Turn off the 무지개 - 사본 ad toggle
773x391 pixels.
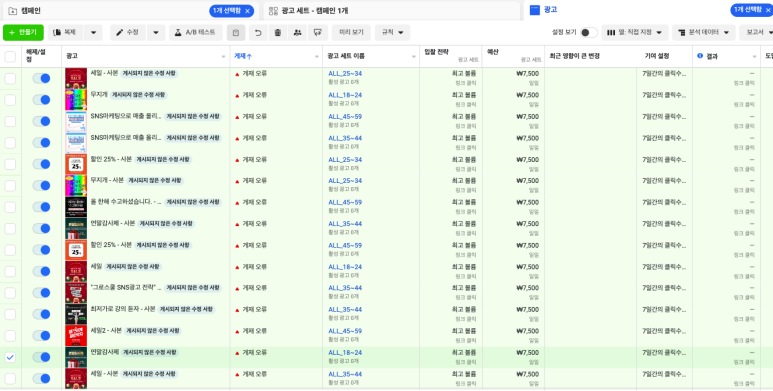coord(41,185)
